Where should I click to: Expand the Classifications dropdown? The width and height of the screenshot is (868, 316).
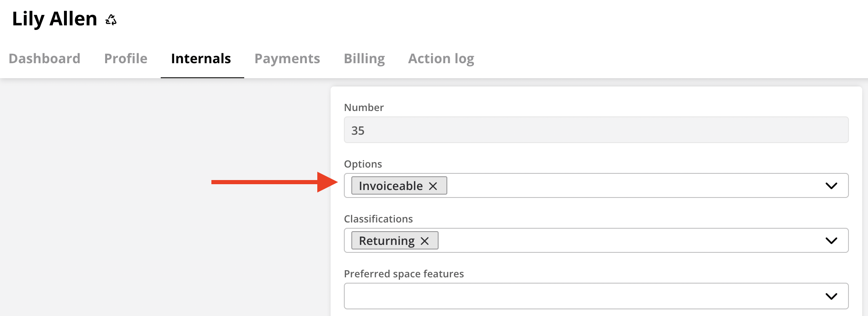pos(831,240)
